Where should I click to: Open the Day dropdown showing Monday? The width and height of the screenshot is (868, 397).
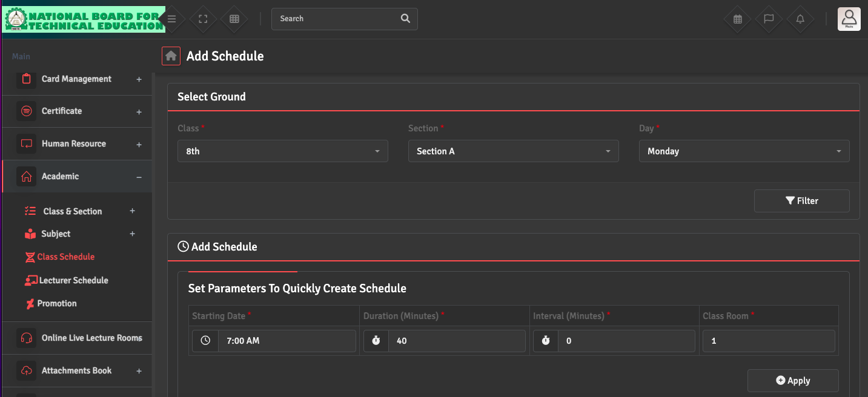tap(744, 151)
